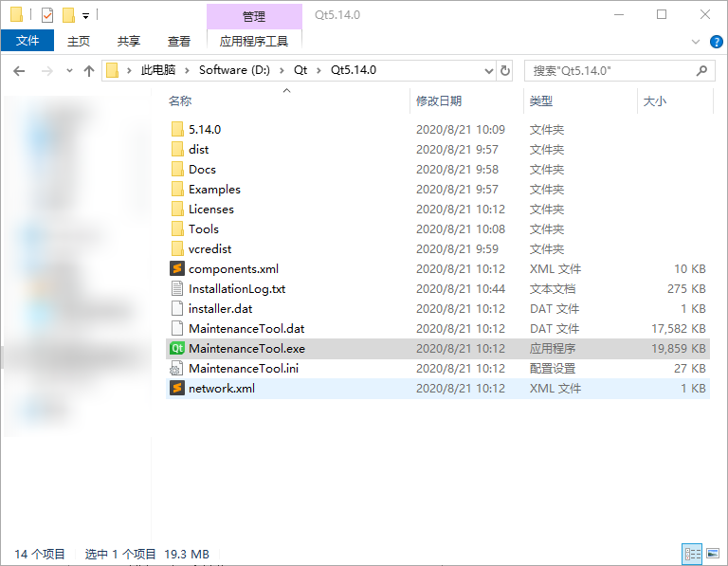The image size is (728, 566).
Task: Go up one folder level
Action: click(89, 71)
